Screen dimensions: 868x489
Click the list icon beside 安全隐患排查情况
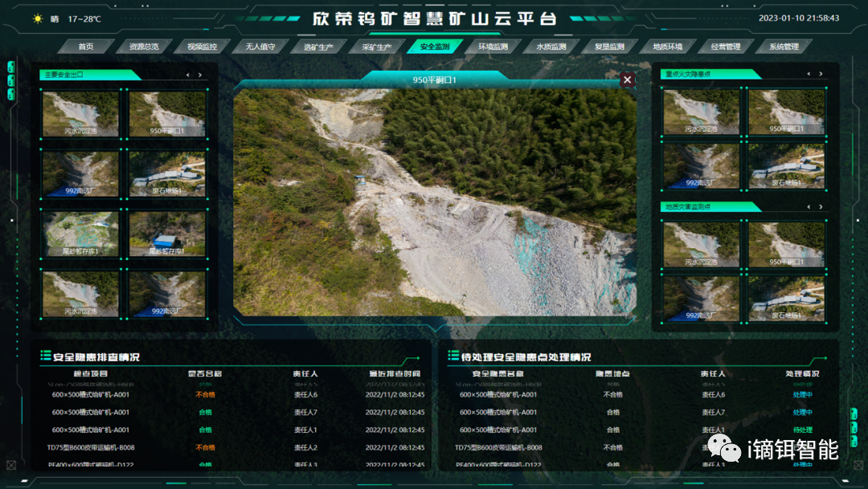[x=46, y=356]
